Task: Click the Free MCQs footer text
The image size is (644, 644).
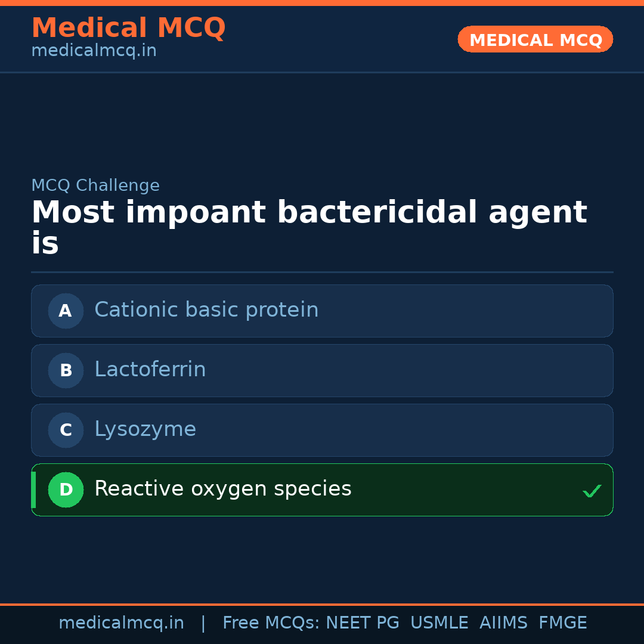Action: [x=271, y=623]
